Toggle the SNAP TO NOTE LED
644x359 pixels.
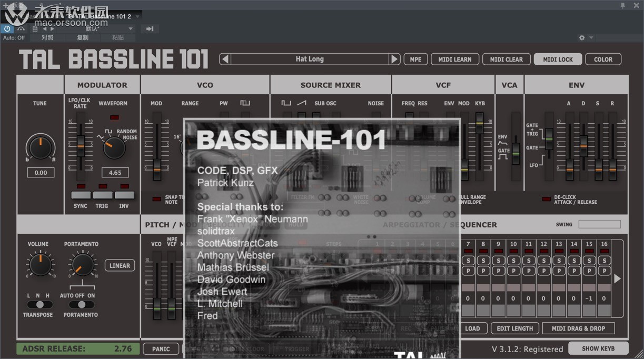tap(156, 199)
